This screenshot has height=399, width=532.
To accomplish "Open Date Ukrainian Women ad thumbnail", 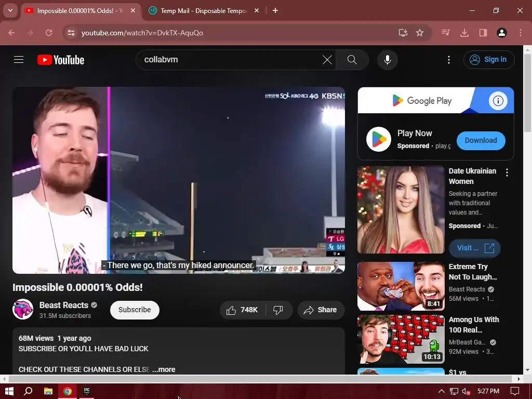I will 401,210.
